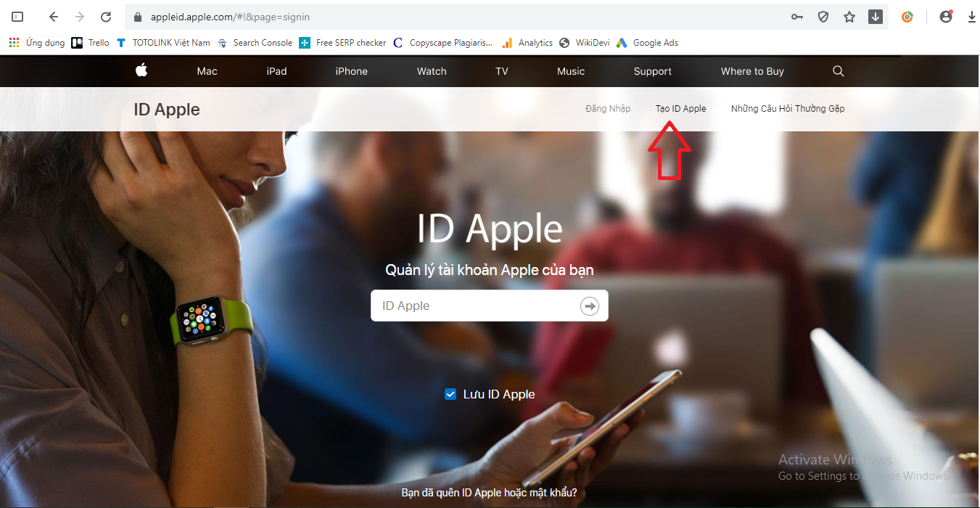The height and width of the screenshot is (508, 980).
Task: Click the padlock site info icon
Action: (x=138, y=17)
